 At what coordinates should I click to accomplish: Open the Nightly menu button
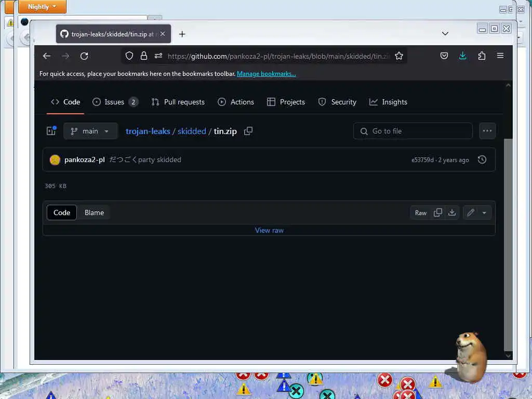[x=42, y=6]
